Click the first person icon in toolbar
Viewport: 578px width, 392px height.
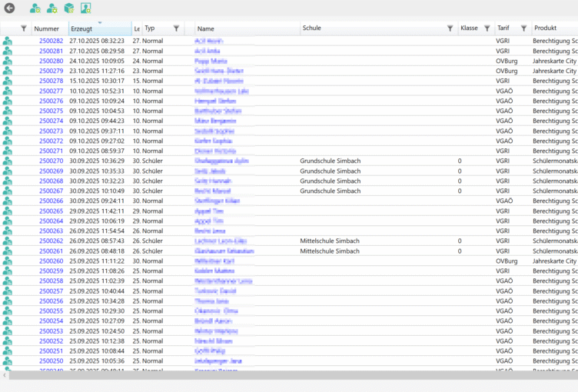[35, 8]
